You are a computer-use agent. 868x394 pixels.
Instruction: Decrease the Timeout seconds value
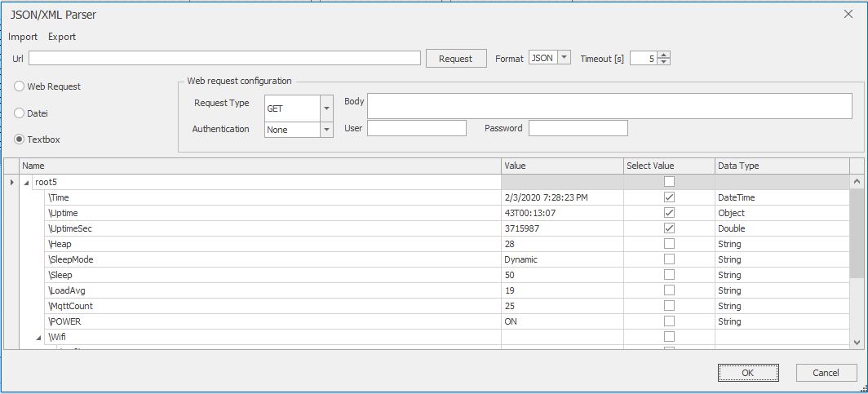point(665,61)
